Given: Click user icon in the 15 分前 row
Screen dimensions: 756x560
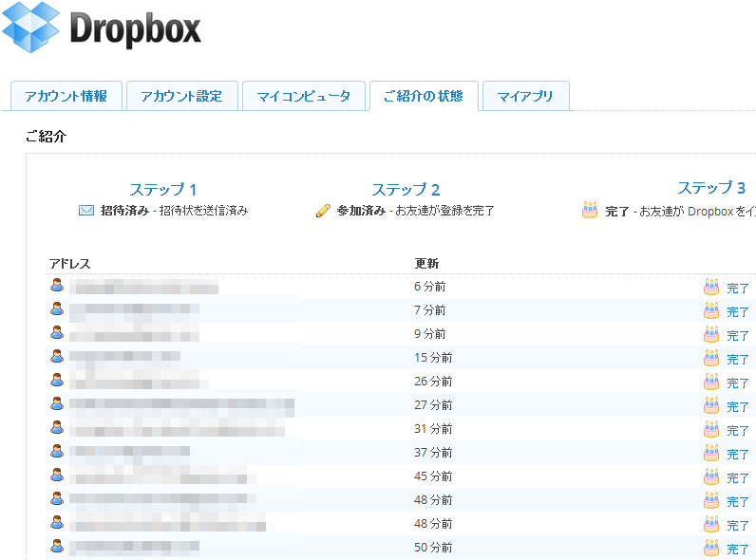Looking at the screenshot, I should 57,356.
